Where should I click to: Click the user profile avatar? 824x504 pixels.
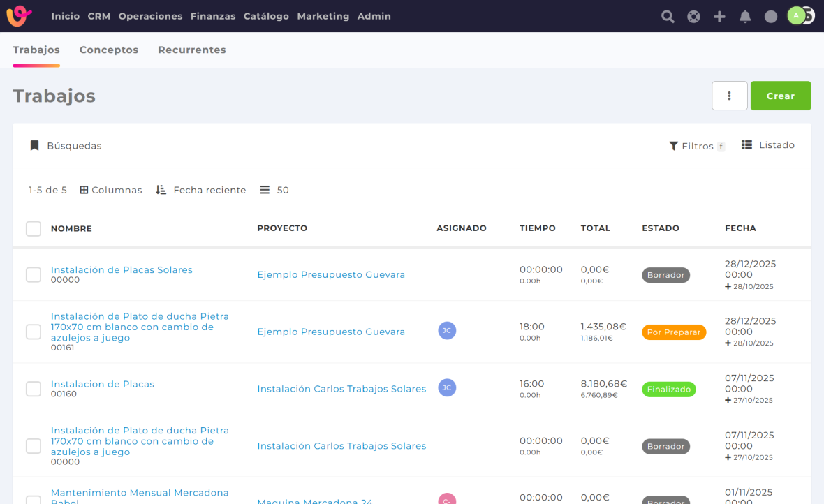(x=797, y=16)
